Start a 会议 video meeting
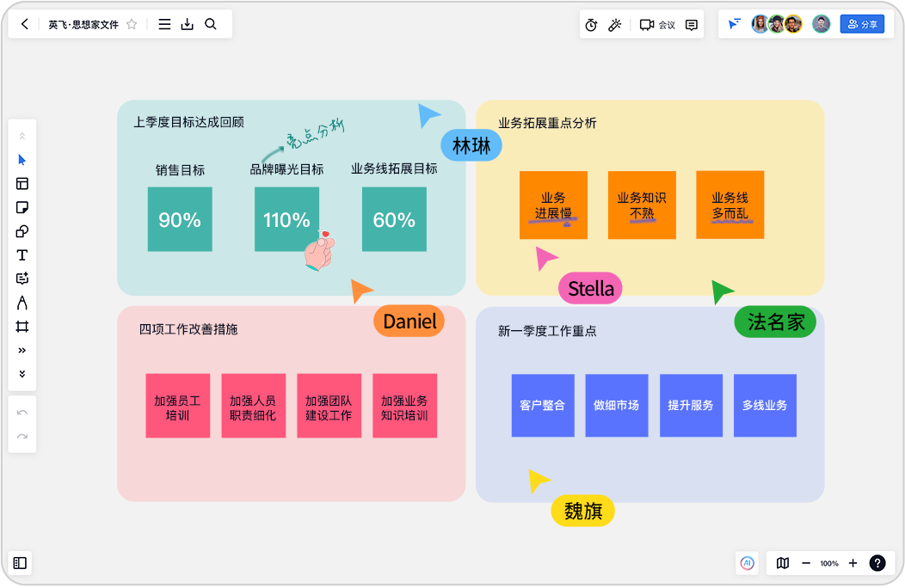 [x=657, y=25]
